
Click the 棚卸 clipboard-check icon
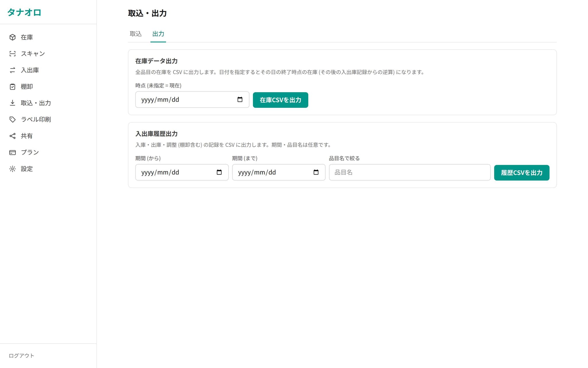pyautogui.click(x=12, y=87)
